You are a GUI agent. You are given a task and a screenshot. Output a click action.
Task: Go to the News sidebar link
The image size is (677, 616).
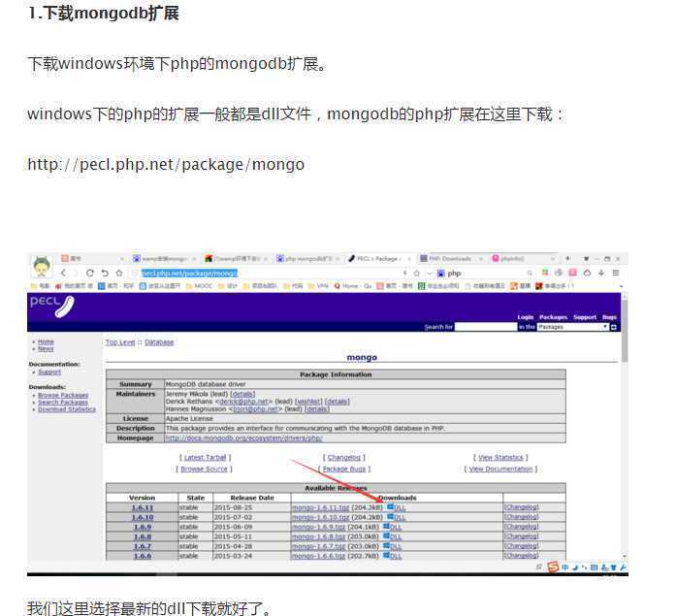coord(46,348)
